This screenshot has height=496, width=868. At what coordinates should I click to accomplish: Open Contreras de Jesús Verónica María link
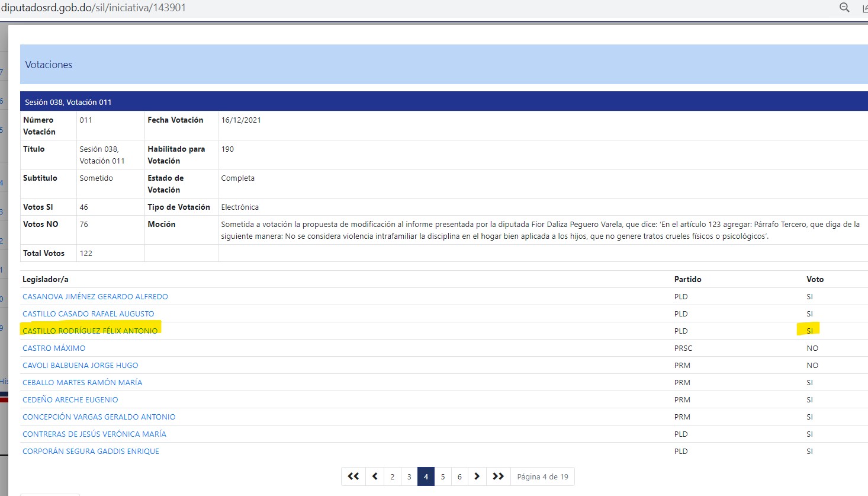click(94, 434)
